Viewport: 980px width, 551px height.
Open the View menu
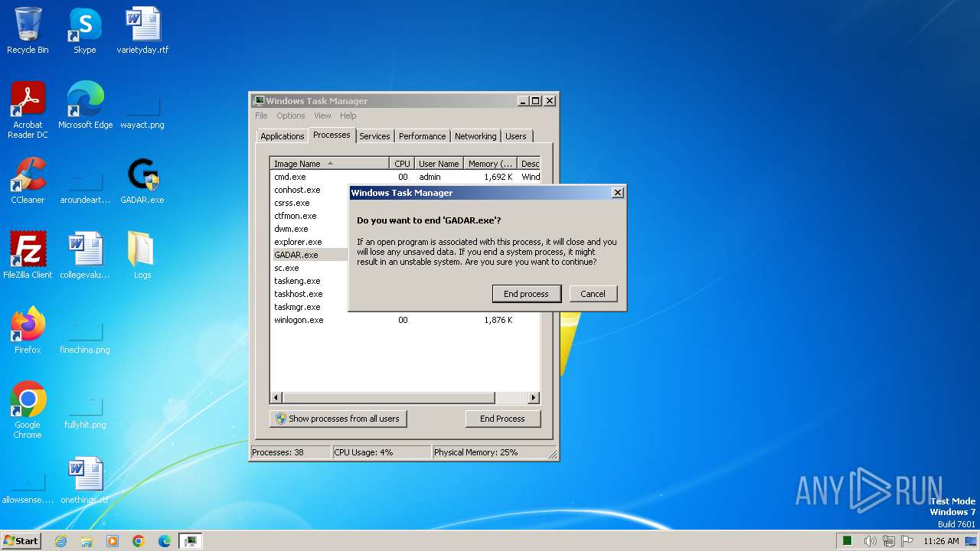tap(322, 116)
